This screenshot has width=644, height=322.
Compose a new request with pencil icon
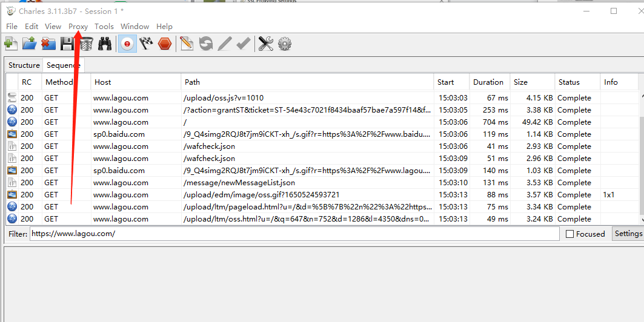point(187,44)
